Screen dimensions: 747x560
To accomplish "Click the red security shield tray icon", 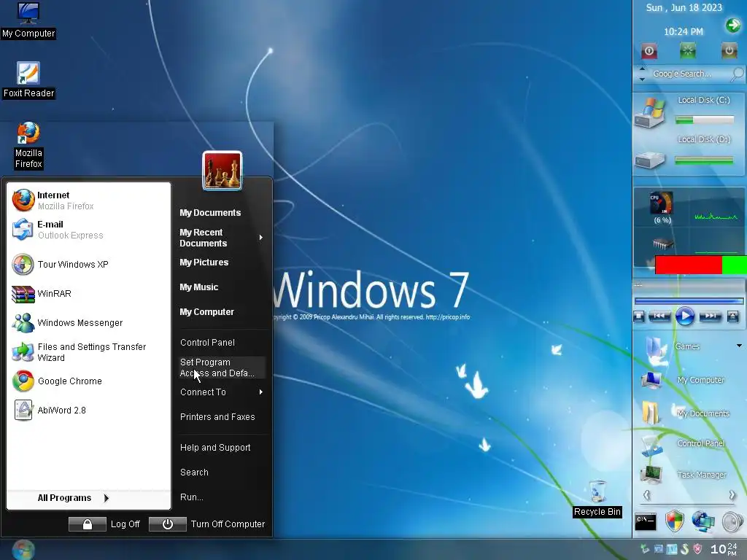I will (698, 549).
